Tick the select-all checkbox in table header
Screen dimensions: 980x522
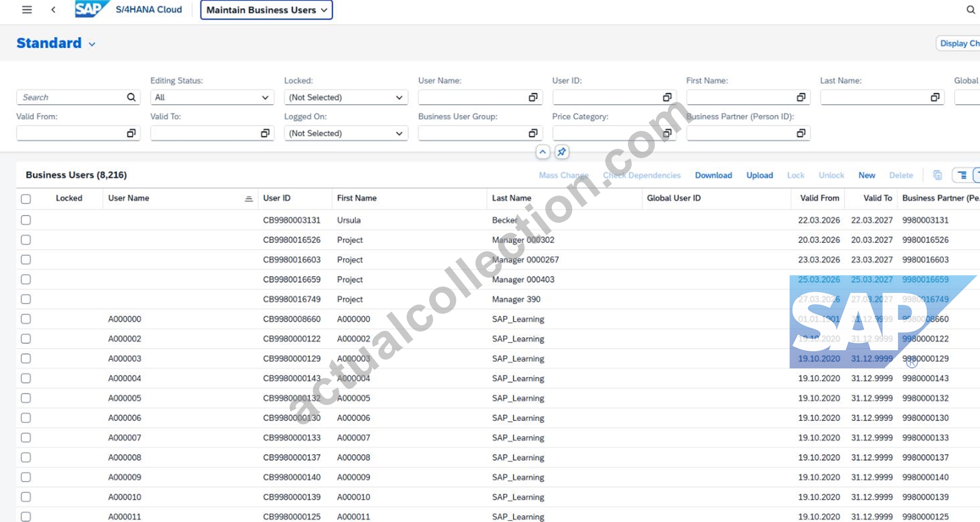(26, 199)
